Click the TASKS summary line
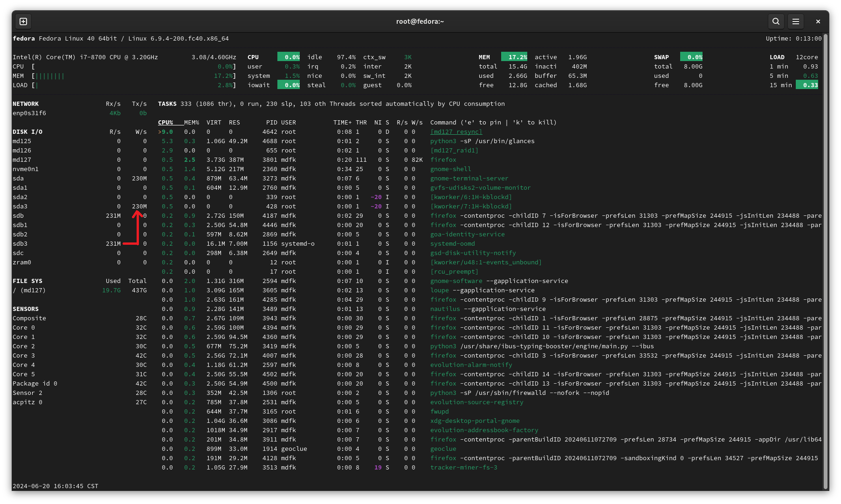The width and height of the screenshot is (841, 504). [x=331, y=104]
